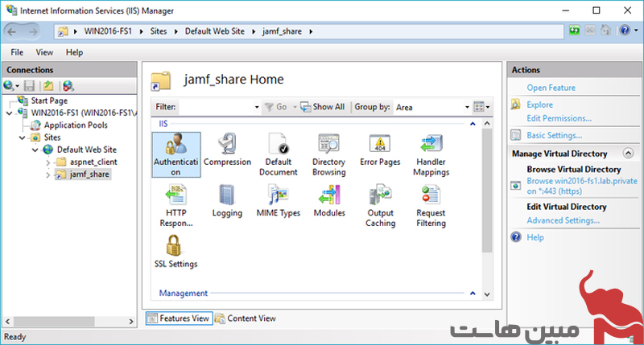Image resolution: width=644 pixels, height=345 pixels.
Task: Open the Logging feature
Action: tap(227, 200)
